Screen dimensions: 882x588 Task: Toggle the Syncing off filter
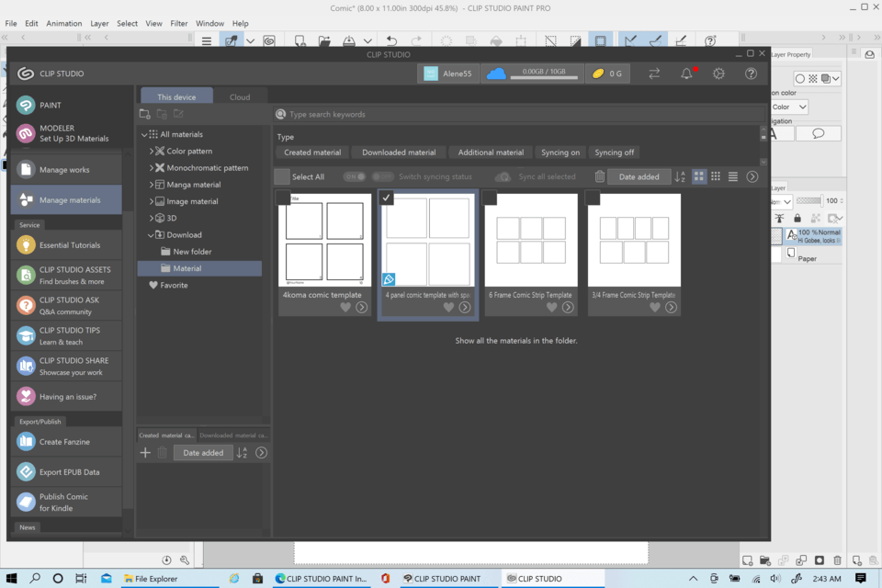pos(615,153)
